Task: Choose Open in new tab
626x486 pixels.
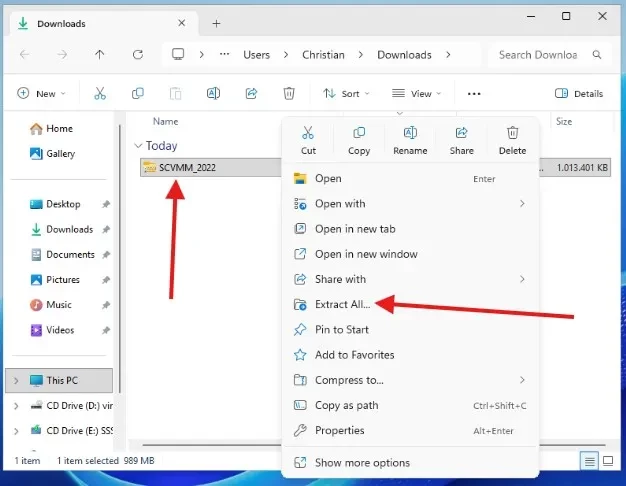Action: coord(410,229)
